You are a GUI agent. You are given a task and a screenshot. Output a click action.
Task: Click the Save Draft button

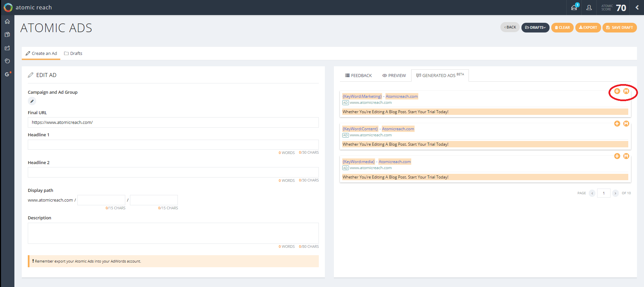pos(620,27)
